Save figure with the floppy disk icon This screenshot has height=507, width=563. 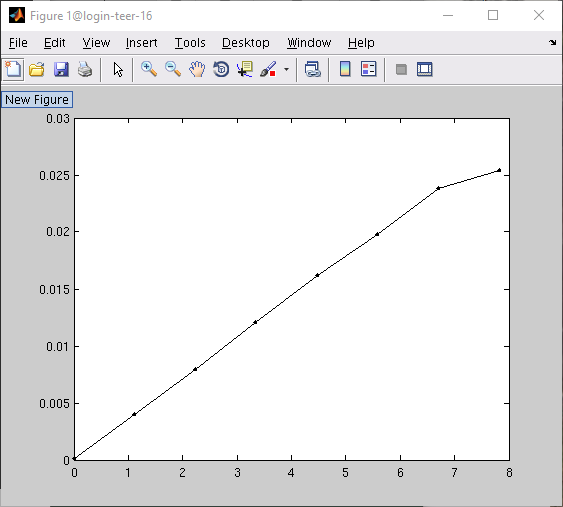pos(61,69)
